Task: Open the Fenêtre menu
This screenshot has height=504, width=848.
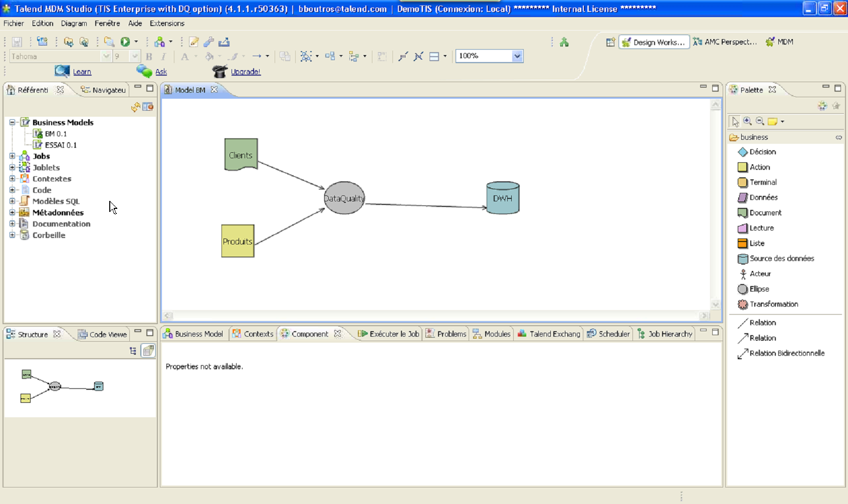Action: click(x=107, y=24)
